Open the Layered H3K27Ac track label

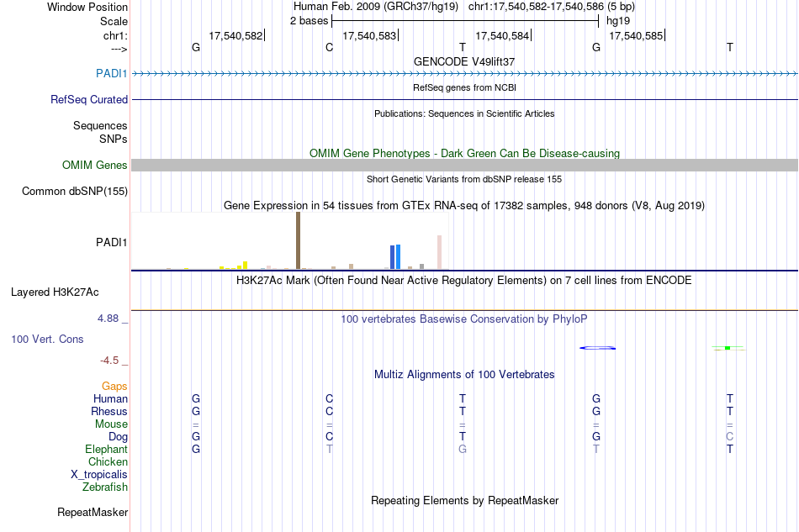tap(55, 292)
